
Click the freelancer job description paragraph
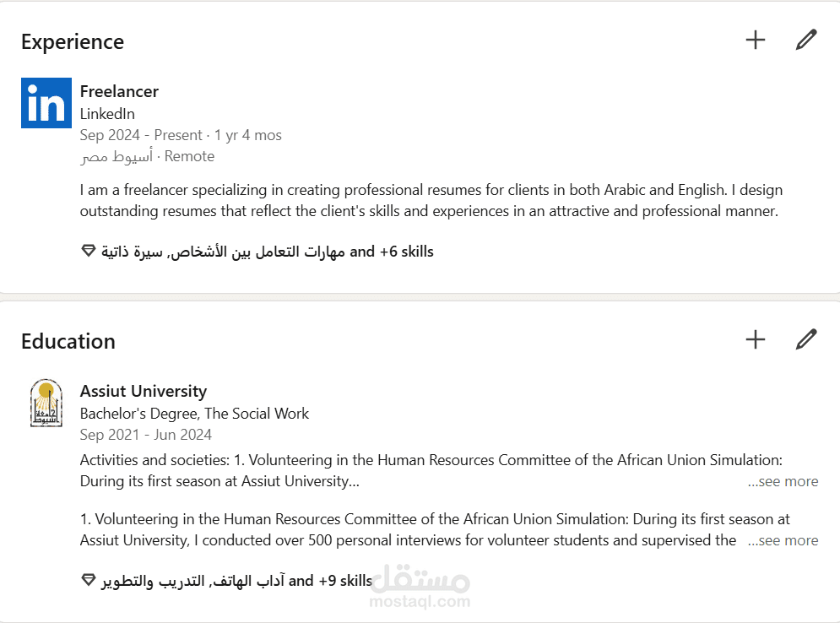point(431,201)
